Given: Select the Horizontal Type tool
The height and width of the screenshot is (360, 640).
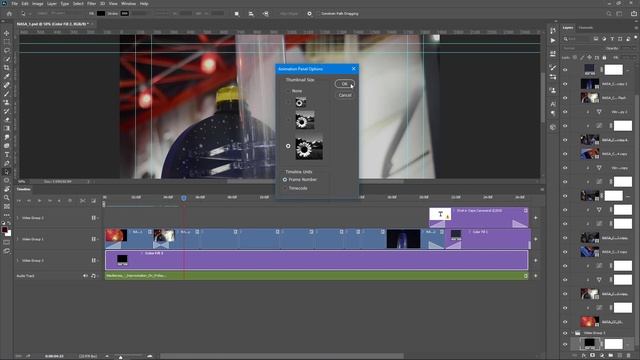Looking at the screenshot, I should 7,154.
